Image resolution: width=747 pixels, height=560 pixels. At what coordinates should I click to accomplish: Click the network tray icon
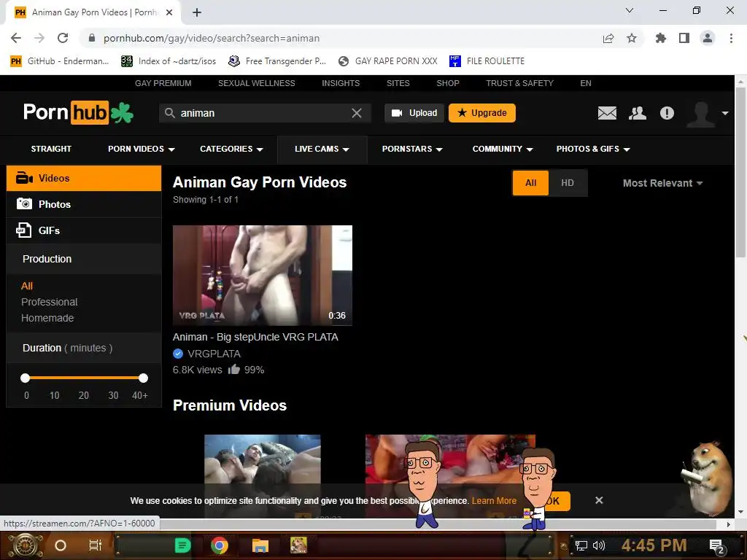581,545
